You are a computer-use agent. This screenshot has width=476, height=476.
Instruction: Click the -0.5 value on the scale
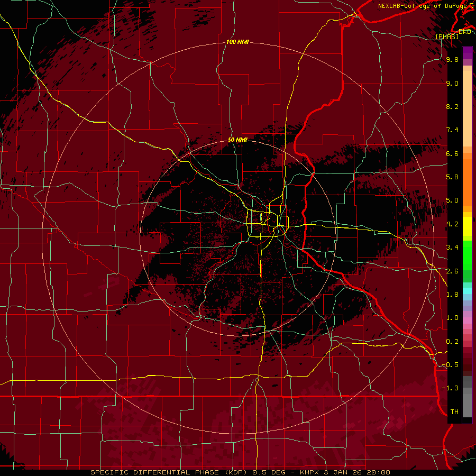(450, 365)
